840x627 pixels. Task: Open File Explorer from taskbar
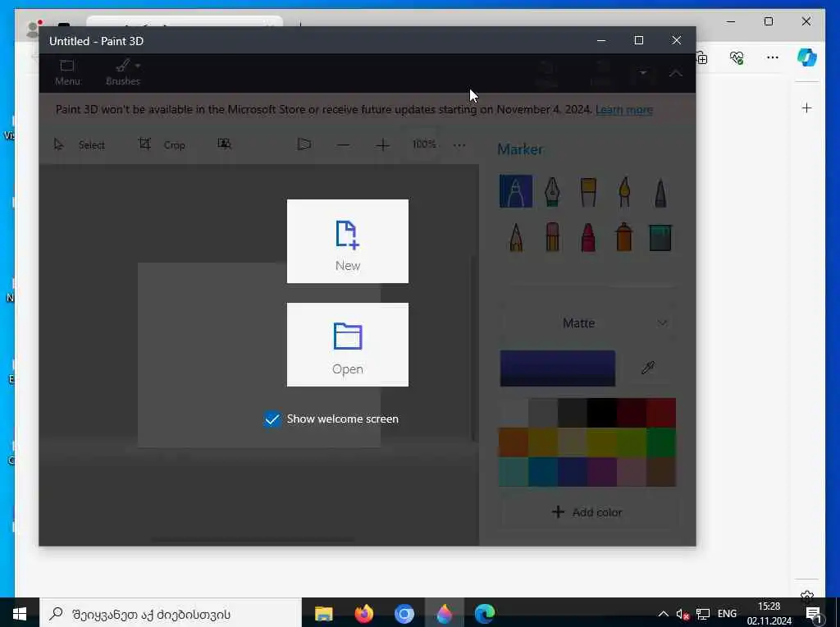323,614
